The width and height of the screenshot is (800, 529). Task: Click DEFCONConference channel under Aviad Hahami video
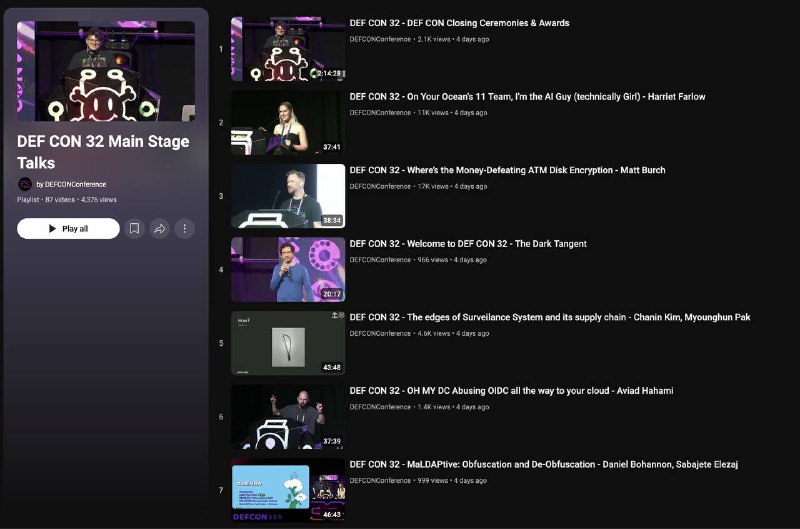(x=380, y=407)
